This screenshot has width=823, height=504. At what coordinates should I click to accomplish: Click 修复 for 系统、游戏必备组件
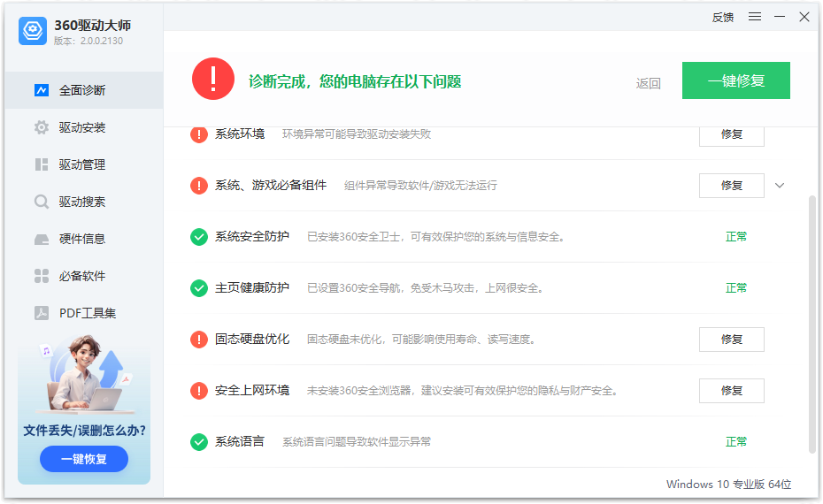click(732, 185)
